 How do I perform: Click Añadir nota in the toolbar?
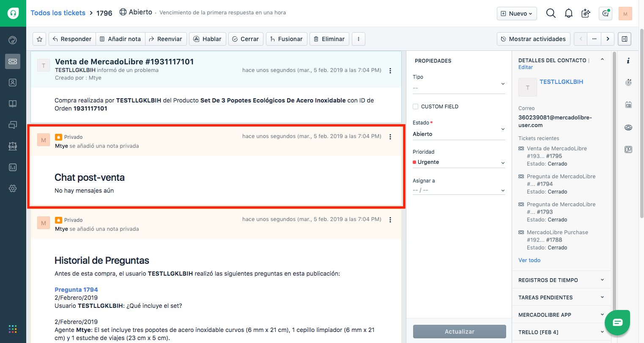pyautogui.click(x=121, y=39)
